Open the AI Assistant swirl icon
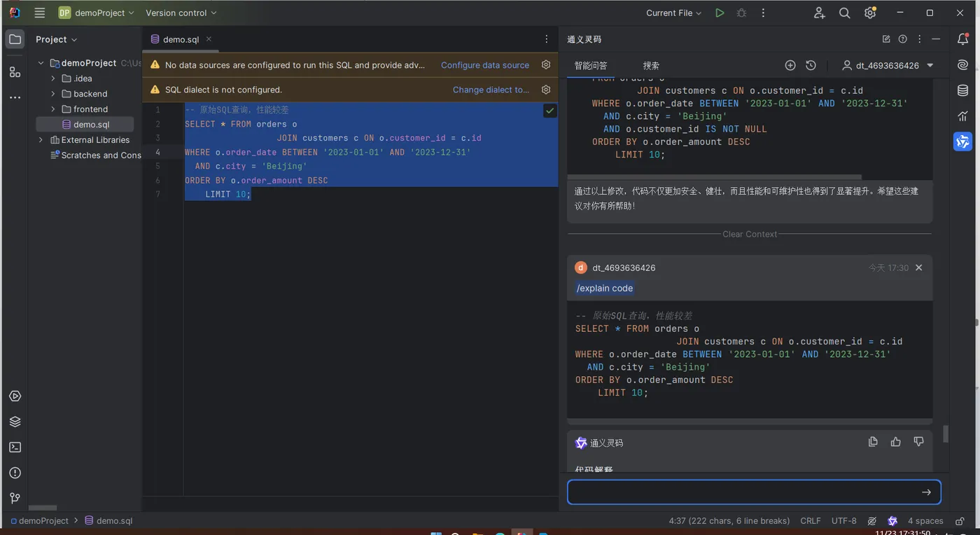Screen dimensions: 980x535 point(963,64)
